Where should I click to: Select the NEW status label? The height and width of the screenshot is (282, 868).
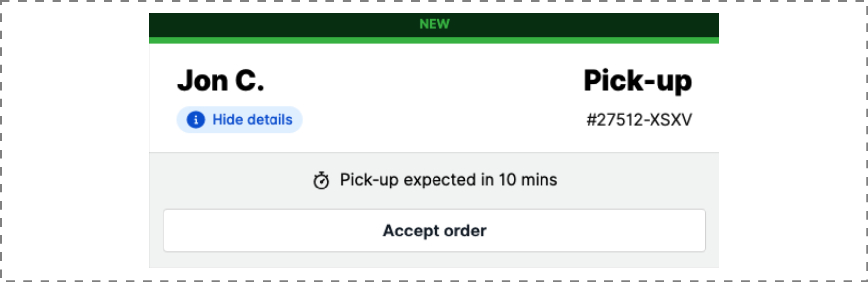tap(434, 24)
